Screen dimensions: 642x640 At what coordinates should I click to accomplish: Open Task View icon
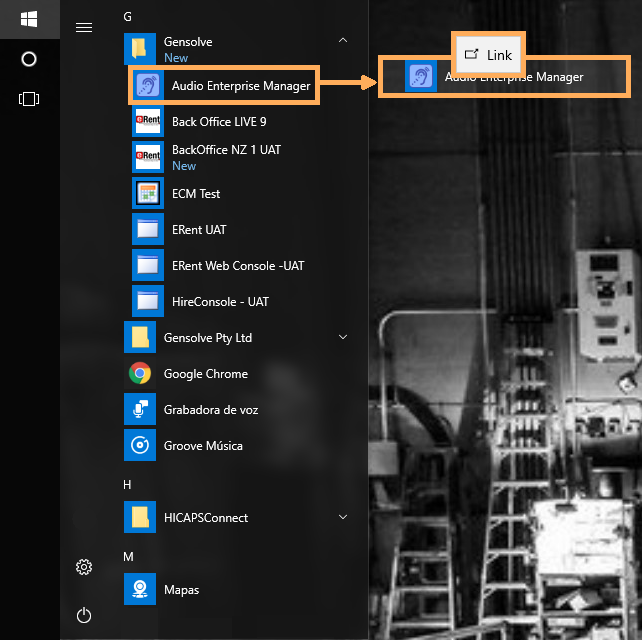click(29, 99)
